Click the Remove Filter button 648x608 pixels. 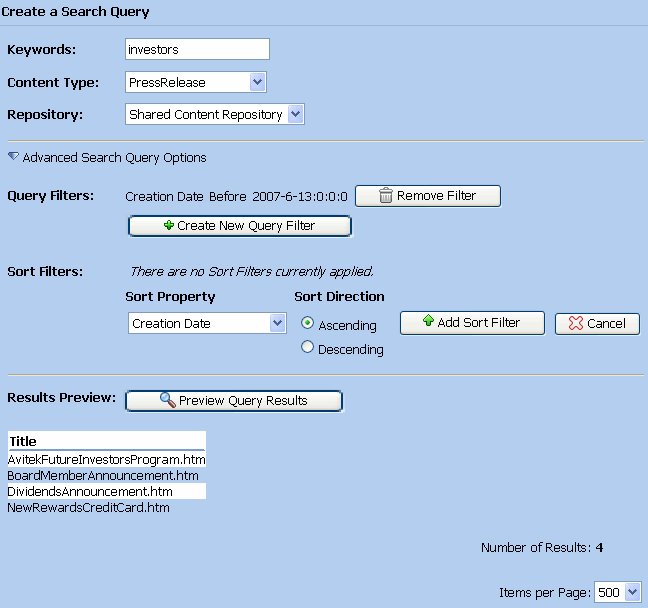tap(428, 196)
